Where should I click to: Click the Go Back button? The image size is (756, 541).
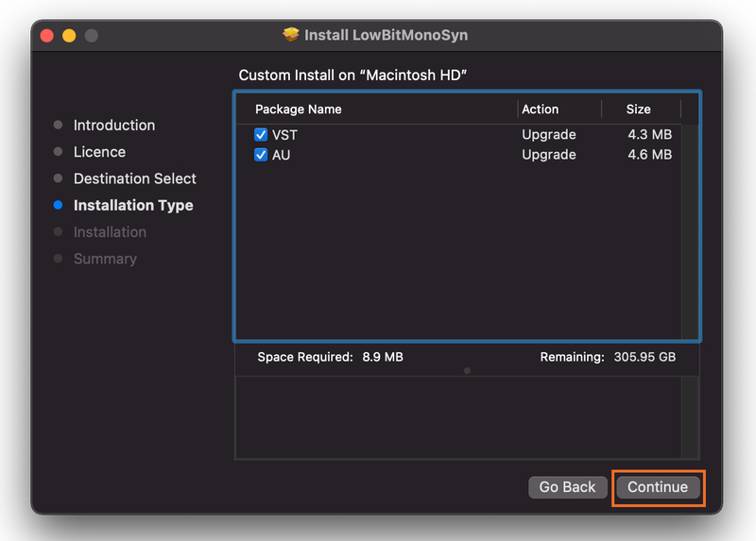point(567,487)
